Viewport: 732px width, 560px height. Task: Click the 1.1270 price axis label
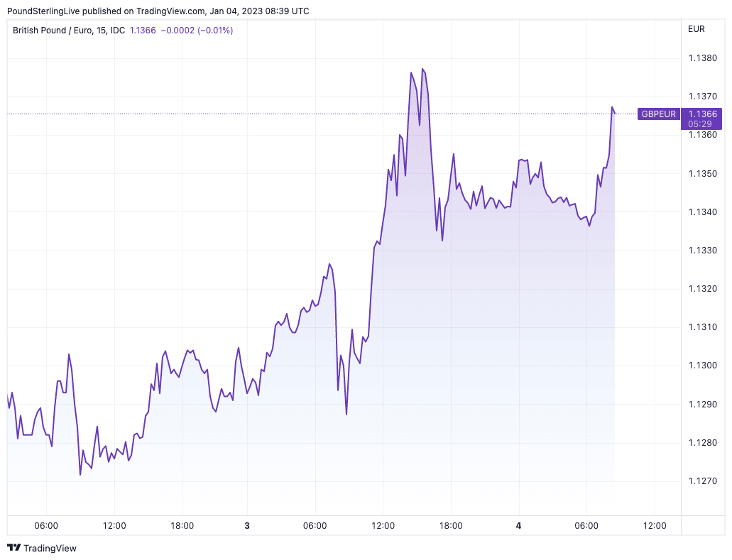click(x=702, y=481)
